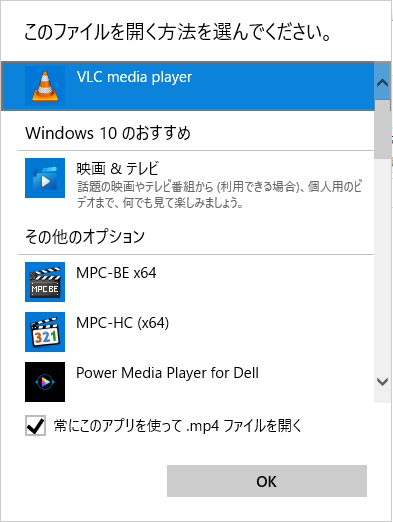The width and height of the screenshot is (393, 522).
Task: Click the 映画 & テレビ description text
Action: 219,194
